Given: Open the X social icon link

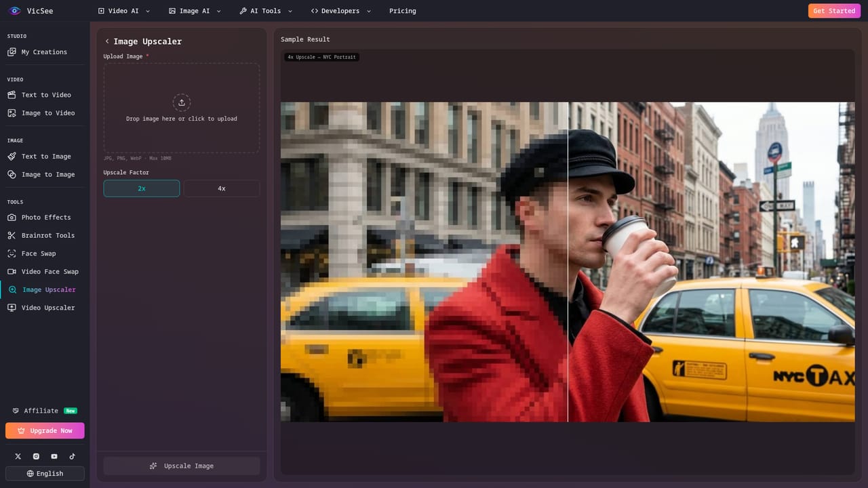Looking at the screenshot, I should coord(18,456).
